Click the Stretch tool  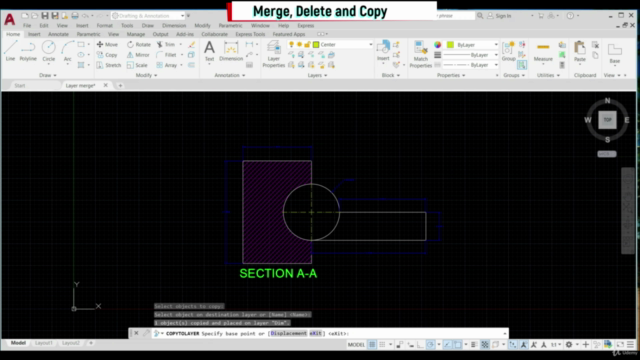tap(109, 65)
